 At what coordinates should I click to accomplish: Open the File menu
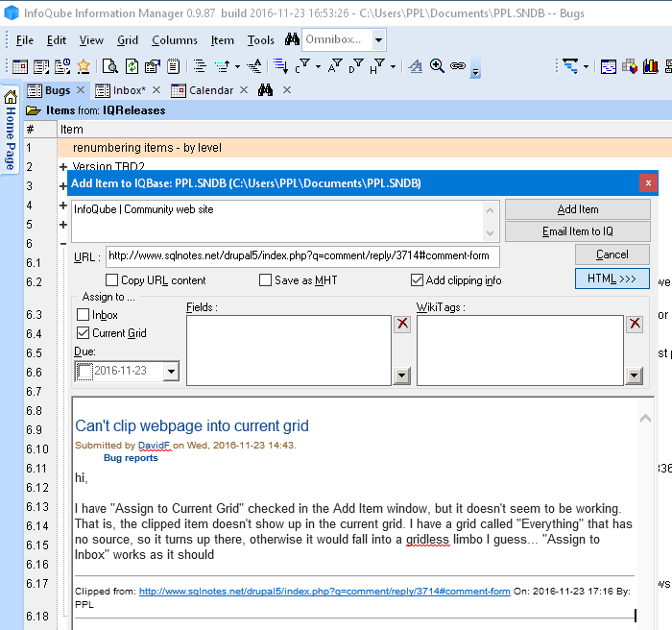tap(24, 40)
